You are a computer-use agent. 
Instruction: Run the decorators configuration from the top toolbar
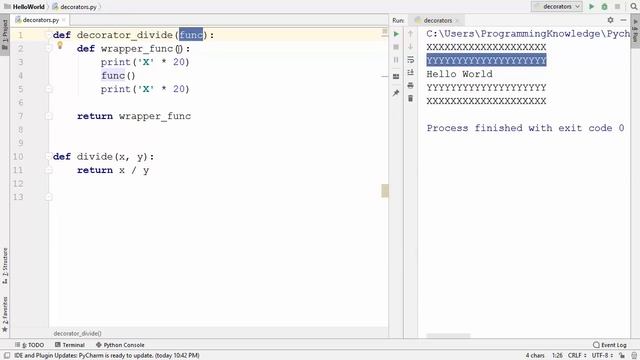(x=591, y=7)
